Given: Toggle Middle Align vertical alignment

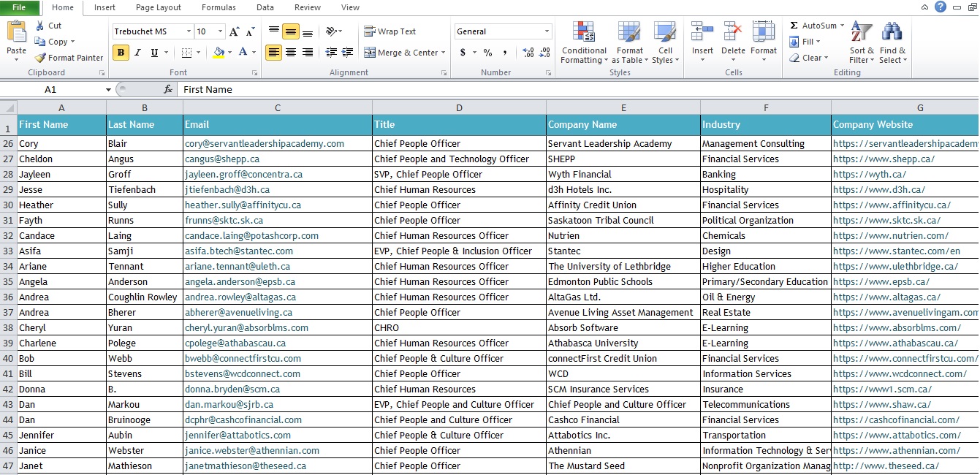Looking at the screenshot, I should [x=291, y=31].
